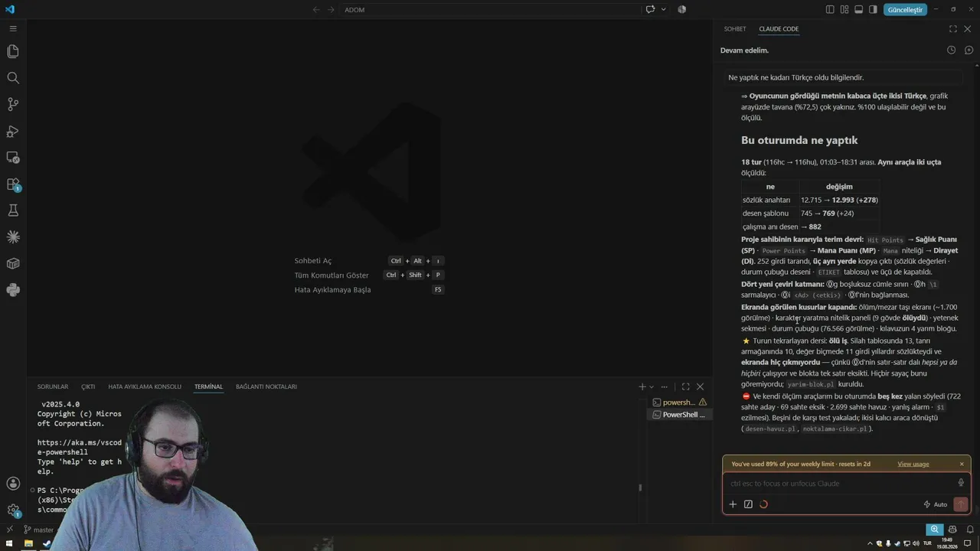This screenshot has height=551, width=980.
Task: Focus the Claude message input field
Action: tap(838, 484)
